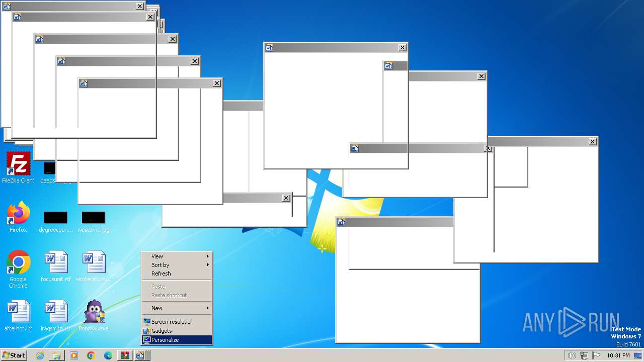Select the wroteretur... document icon on desktop
644x362 pixels.
[94, 266]
